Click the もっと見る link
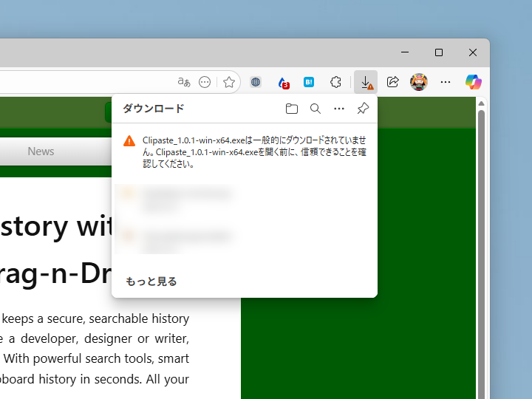This screenshot has width=532, height=399. (x=151, y=282)
